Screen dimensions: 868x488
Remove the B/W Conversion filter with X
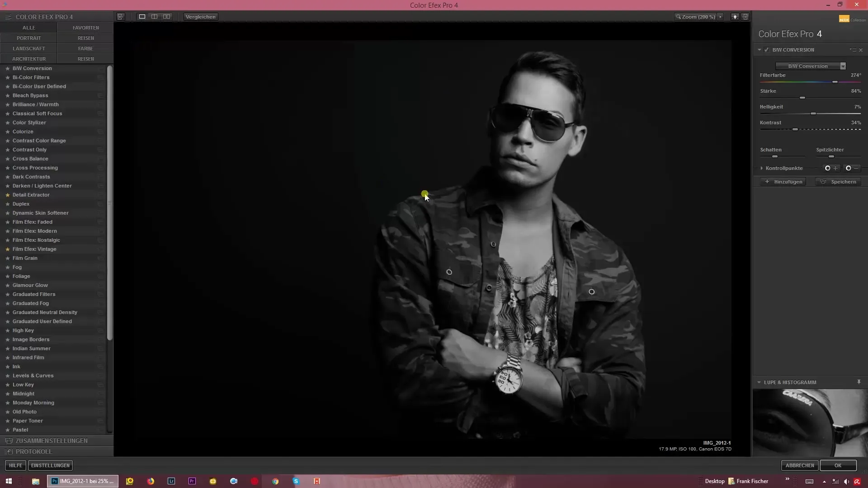[861, 50]
